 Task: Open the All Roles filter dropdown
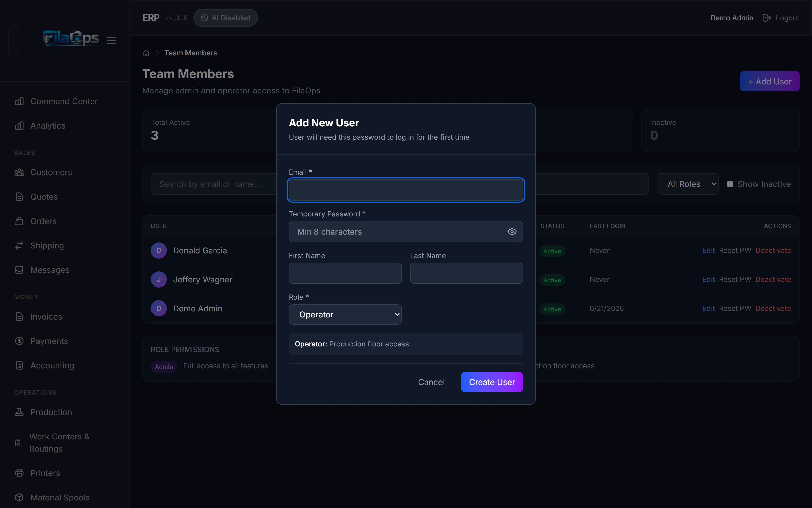[687, 184]
